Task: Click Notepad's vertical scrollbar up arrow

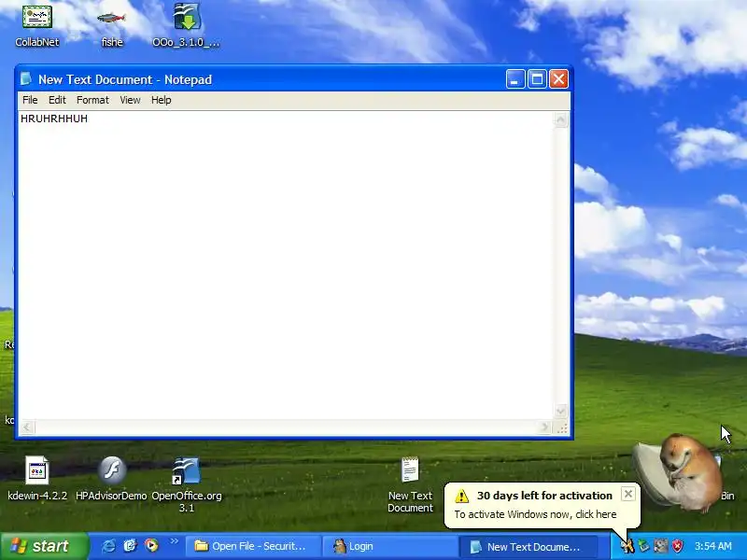Action: (561, 119)
